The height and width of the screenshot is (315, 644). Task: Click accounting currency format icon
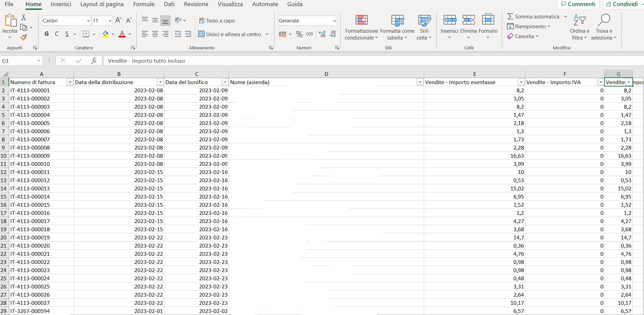[x=283, y=34]
